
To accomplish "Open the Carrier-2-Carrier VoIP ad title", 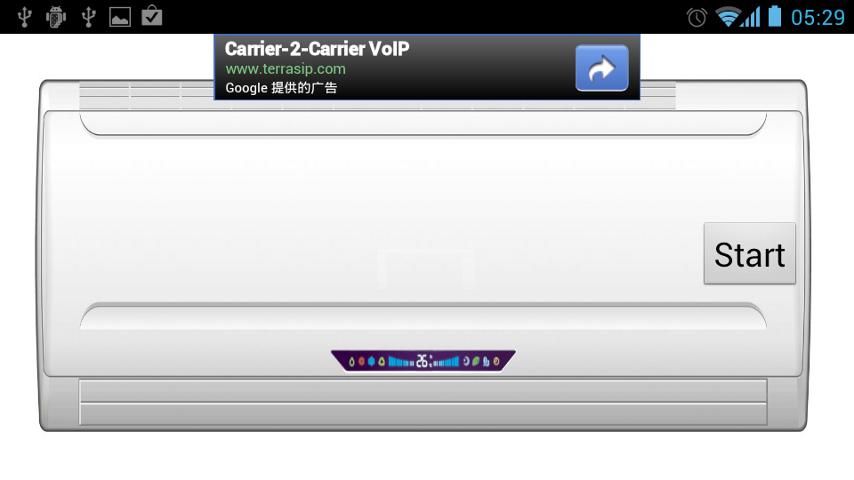I will coord(317,49).
